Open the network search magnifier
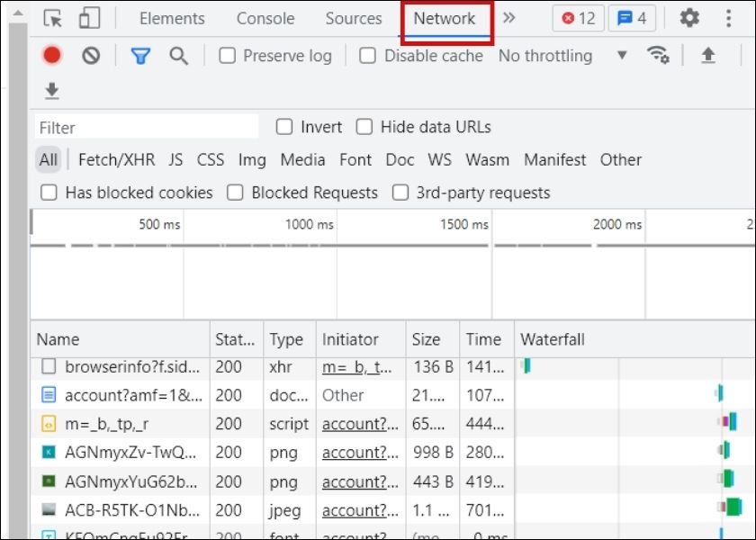This screenshot has width=756, height=540. [179, 56]
